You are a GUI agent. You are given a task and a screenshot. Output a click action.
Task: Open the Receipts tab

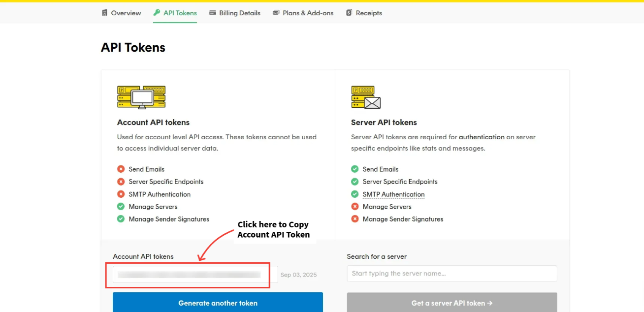[x=369, y=13]
